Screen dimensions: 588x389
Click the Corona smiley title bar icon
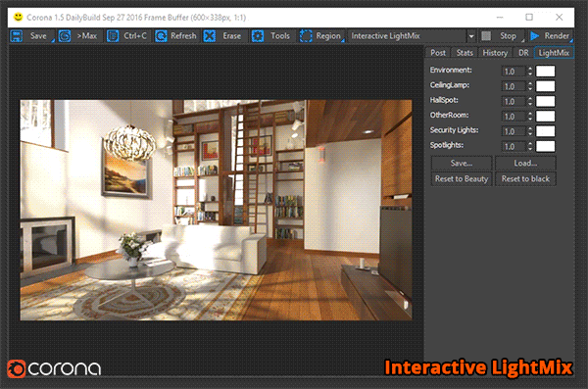18,17
